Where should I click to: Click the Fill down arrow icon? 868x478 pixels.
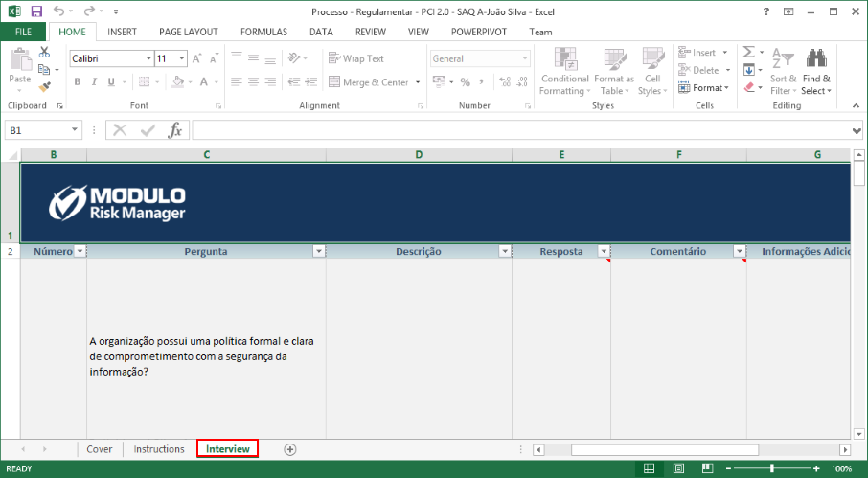pos(748,70)
